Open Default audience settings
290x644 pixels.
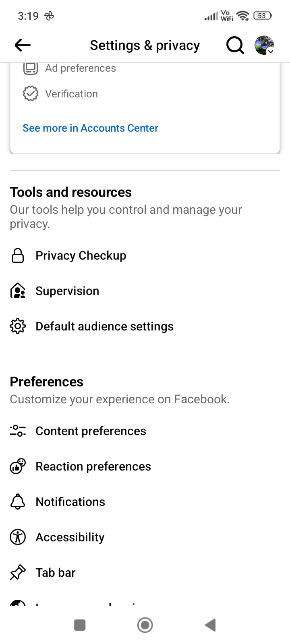click(105, 326)
